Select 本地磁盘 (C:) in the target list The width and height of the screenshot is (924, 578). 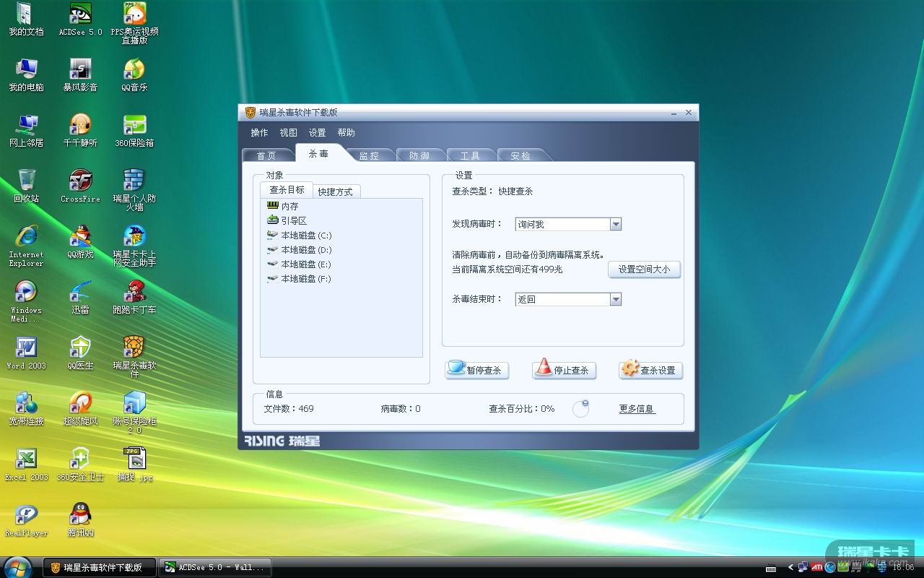point(299,236)
